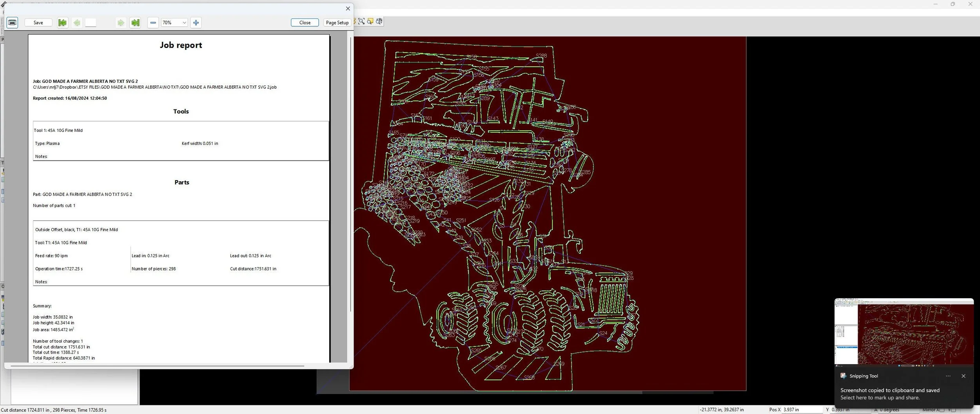Go to the previous report page
This screenshot has width=980, height=414.
pos(77,22)
